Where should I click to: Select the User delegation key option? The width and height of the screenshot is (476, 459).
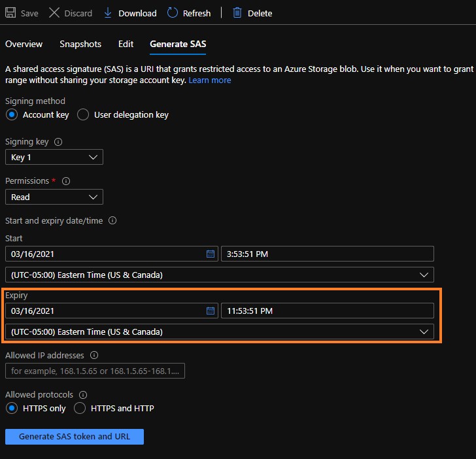click(x=83, y=115)
